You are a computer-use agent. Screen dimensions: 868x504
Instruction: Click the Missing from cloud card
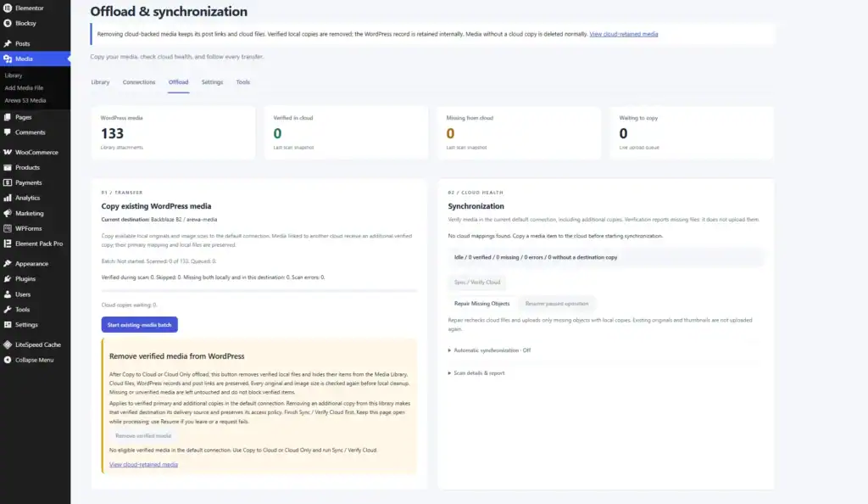click(519, 133)
